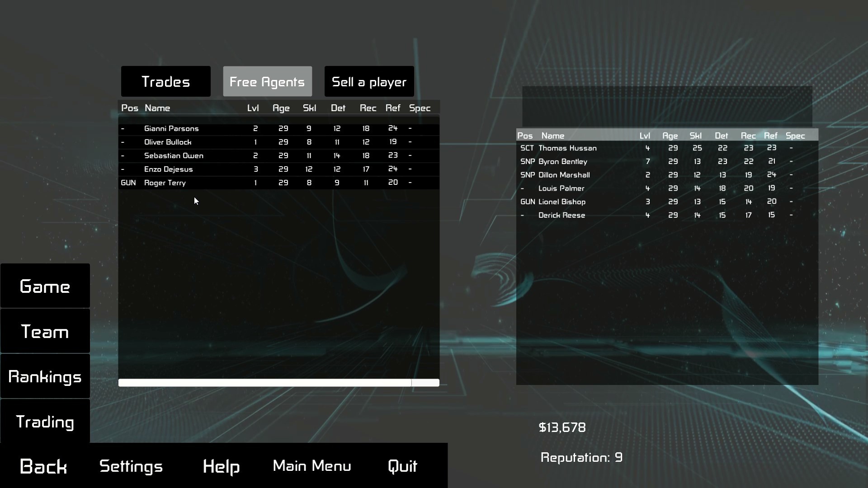Quit the game
868x488 pixels.
pyautogui.click(x=402, y=466)
